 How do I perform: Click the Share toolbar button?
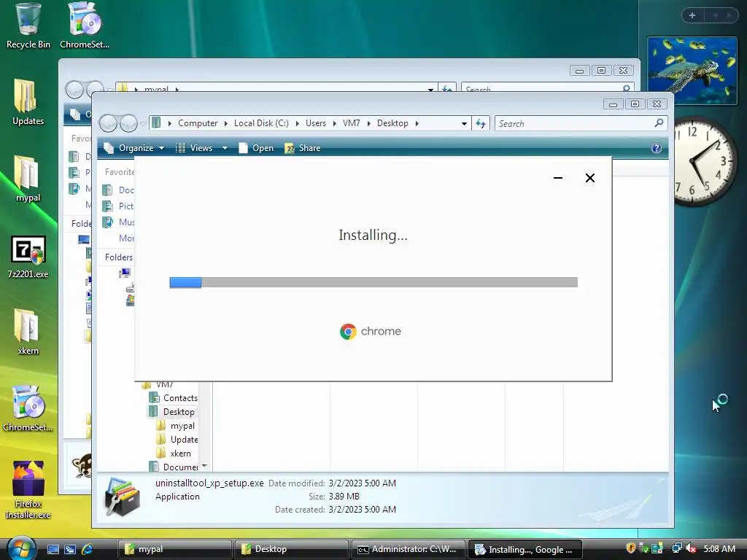click(x=303, y=148)
